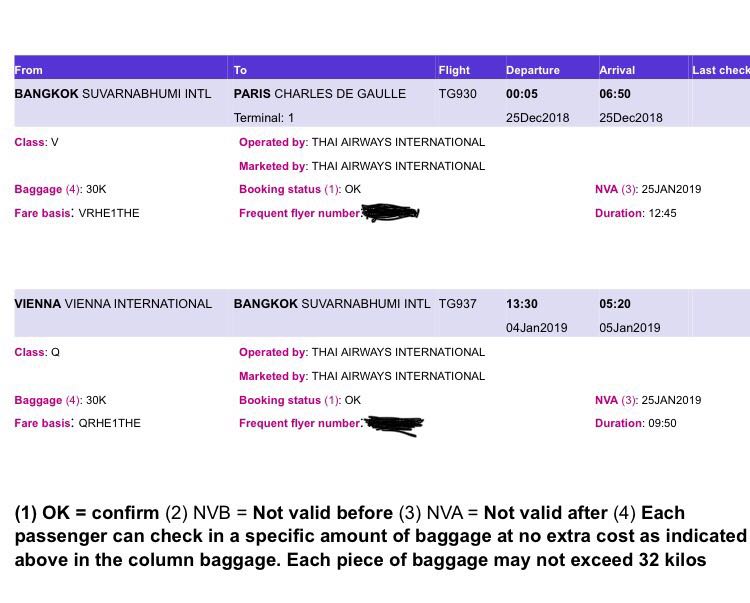The width and height of the screenshot is (750, 603).
Task: Click the 00:05 departure time
Action: [x=522, y=94]
